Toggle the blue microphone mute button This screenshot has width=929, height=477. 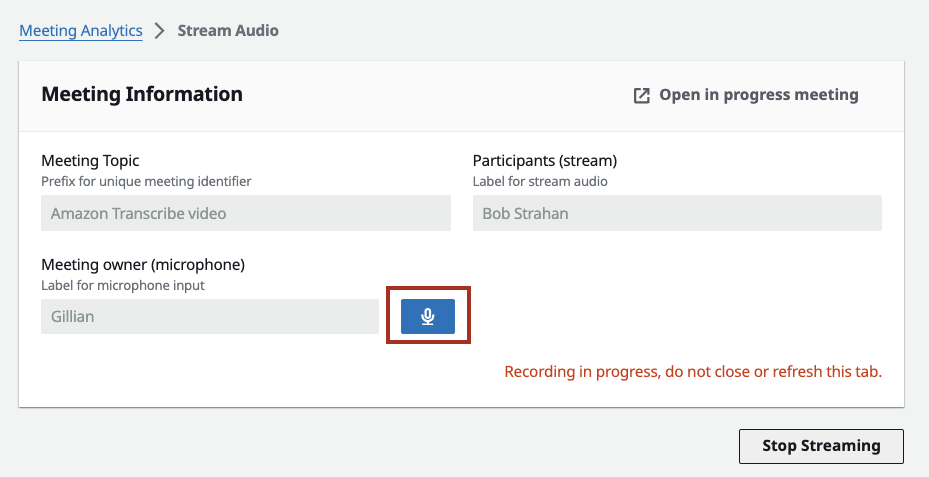click(428, 316)
